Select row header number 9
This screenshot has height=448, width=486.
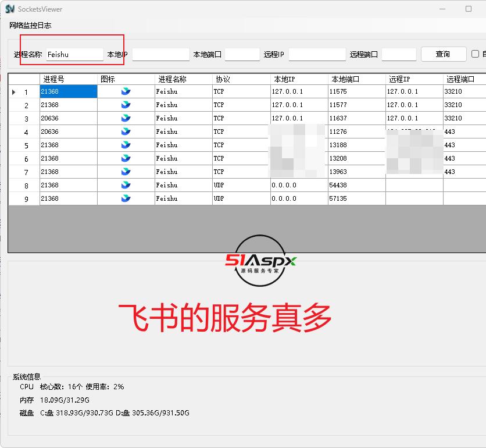(x=24, y=198)
